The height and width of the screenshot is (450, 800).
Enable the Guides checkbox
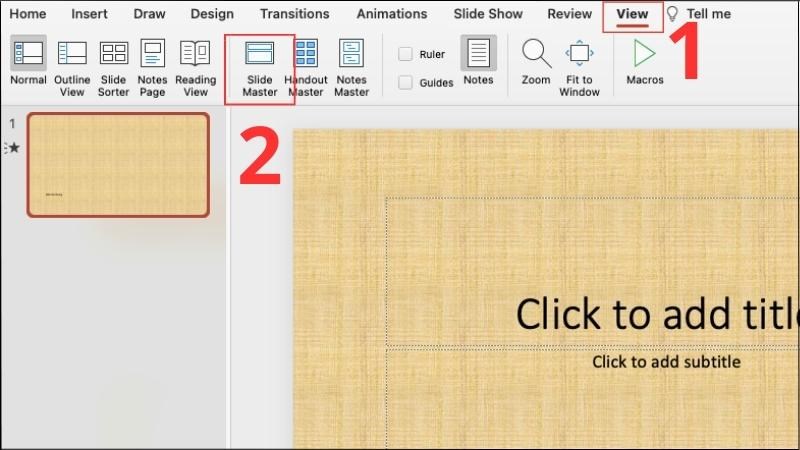[x=405, y=82]
